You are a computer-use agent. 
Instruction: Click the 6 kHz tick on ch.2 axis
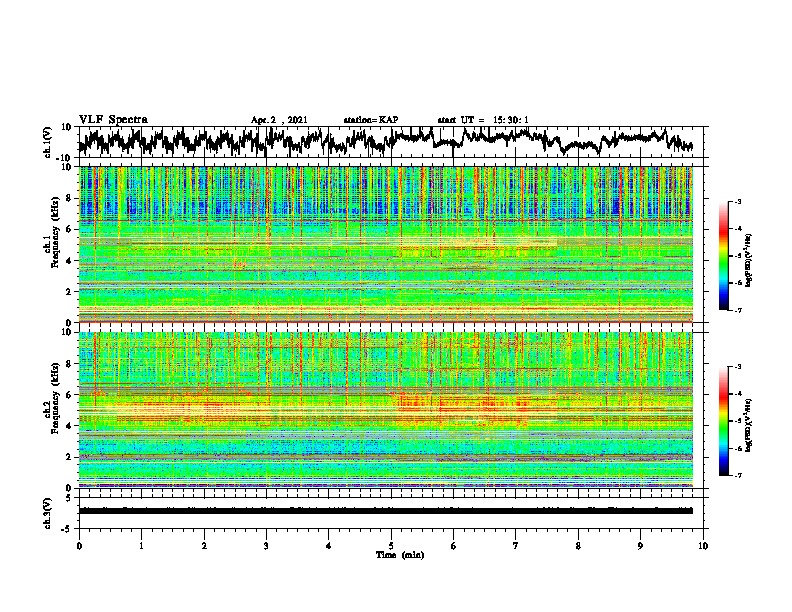[x=70, y=395]
